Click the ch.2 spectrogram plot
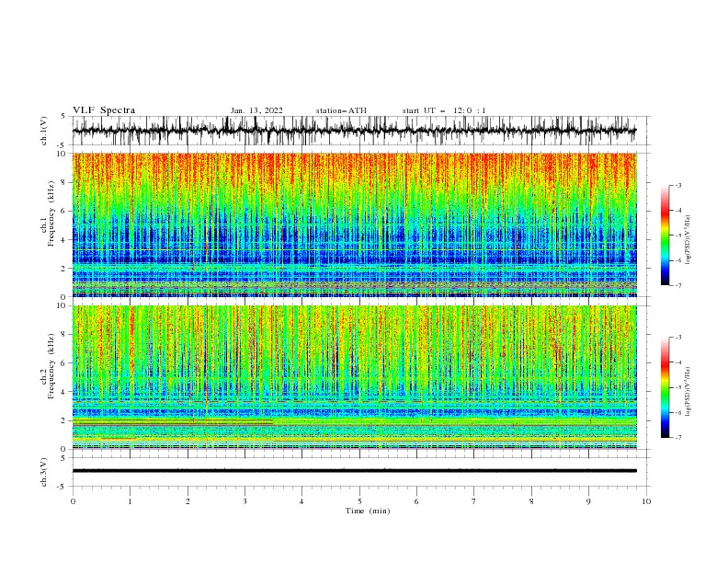The width and height of the screenshot is (728, 563). 355,377
